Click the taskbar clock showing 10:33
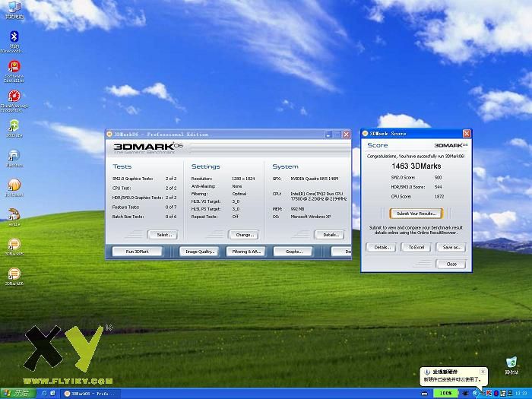The image size is (532, 399). coord(521,394)
